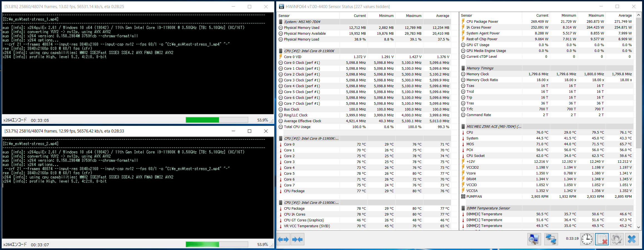Image resolution: width=644 pixels, height=250 pixels.
Task: Select the VCCSA voltage row
Action: point(547,191)
